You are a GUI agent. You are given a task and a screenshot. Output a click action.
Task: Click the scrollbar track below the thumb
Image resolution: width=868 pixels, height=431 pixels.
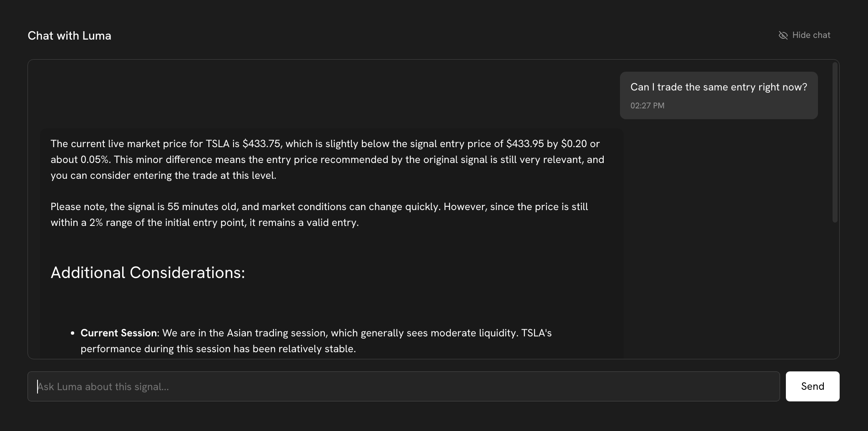point(835,292)
